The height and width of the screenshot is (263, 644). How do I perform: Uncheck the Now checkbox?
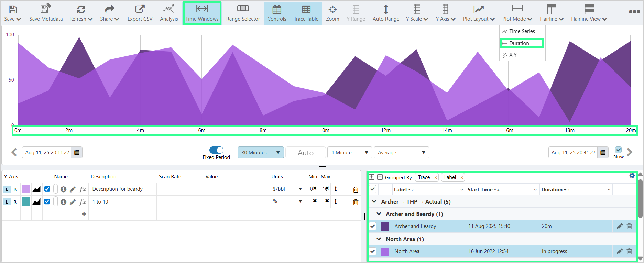tap(618, 150)
